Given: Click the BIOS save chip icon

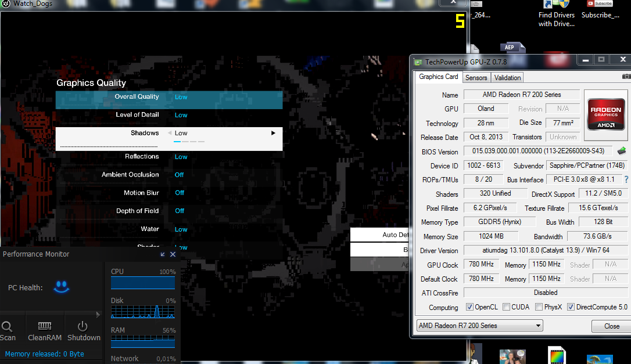Looking at the screenshot, I should coord(622,151).
